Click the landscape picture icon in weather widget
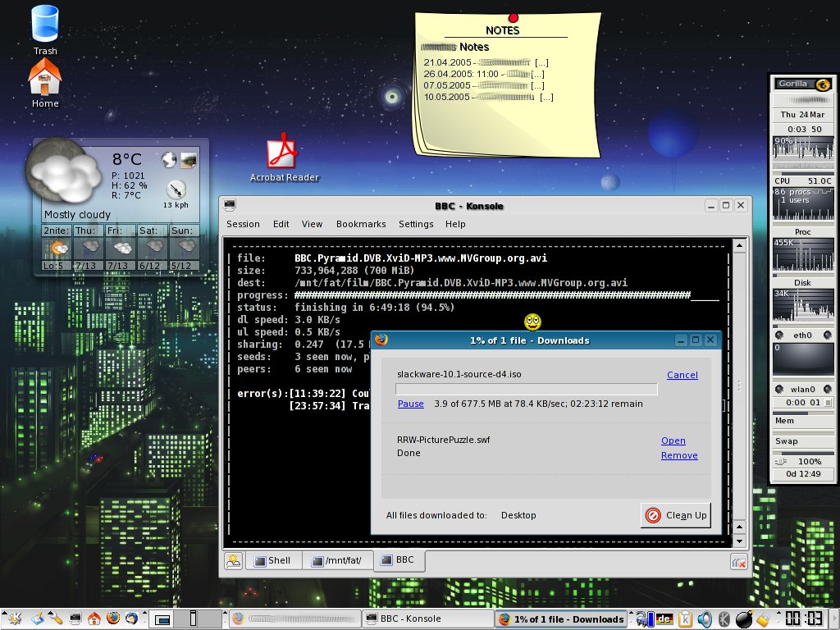Viewport: 840px width, 630px height. pyautogui.click(x=189, y=160)
